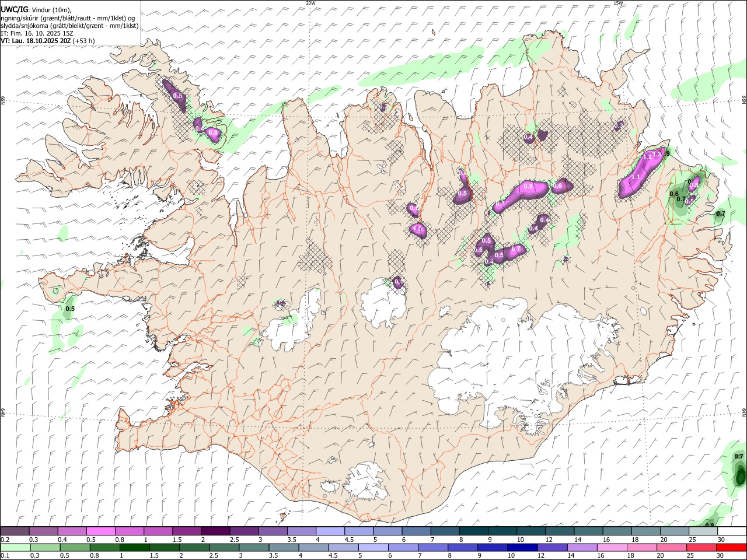
Task: Click the 'rigning/skúrir (grænt/blátt/rautt' description line
Action: pos(68,17)
